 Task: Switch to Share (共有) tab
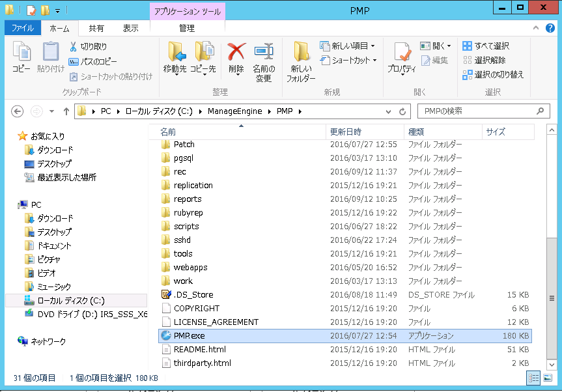pyautogui.click(x=96, y=28)
